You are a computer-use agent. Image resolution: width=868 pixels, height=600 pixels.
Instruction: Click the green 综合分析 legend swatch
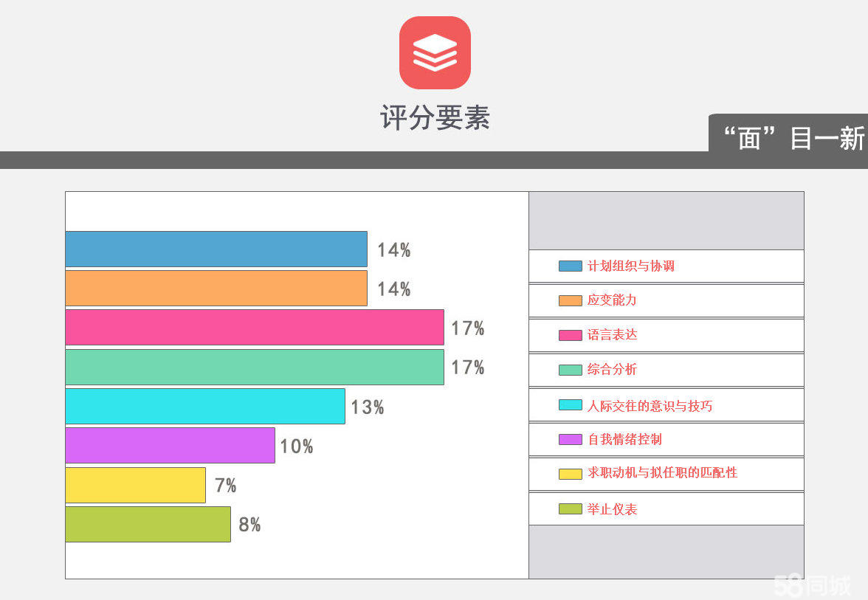coord(570,370)
